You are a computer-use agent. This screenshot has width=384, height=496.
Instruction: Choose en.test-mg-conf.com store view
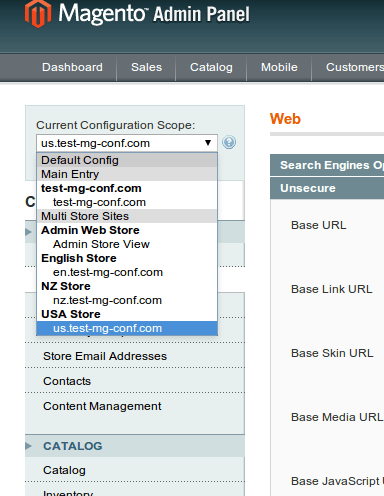pyautogui.click(x=127, y=272)
